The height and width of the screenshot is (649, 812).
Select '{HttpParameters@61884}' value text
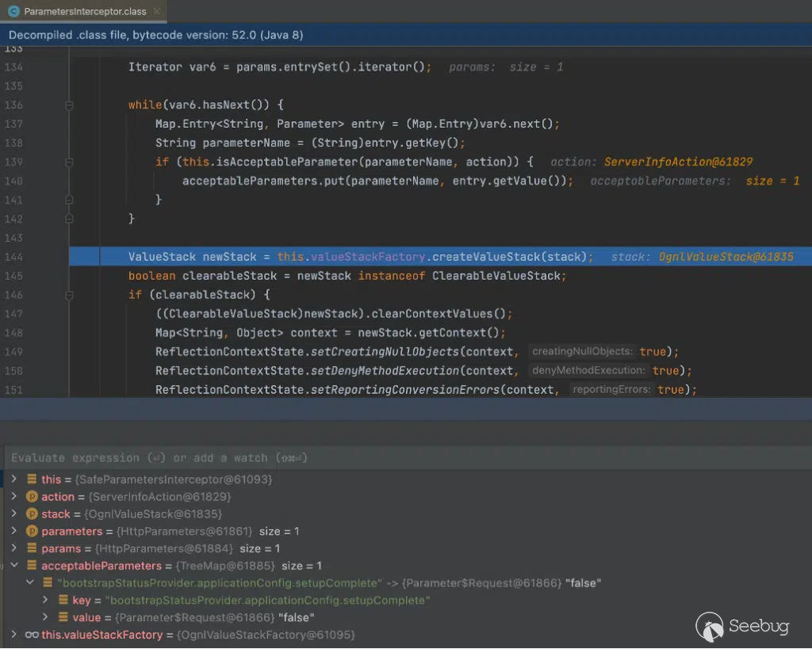[163, 548]
